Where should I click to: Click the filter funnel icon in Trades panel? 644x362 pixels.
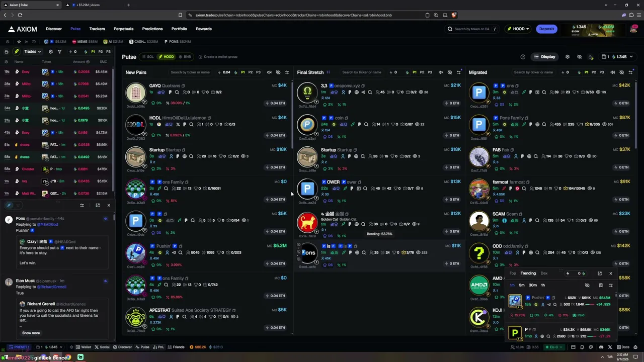point(59,52)
